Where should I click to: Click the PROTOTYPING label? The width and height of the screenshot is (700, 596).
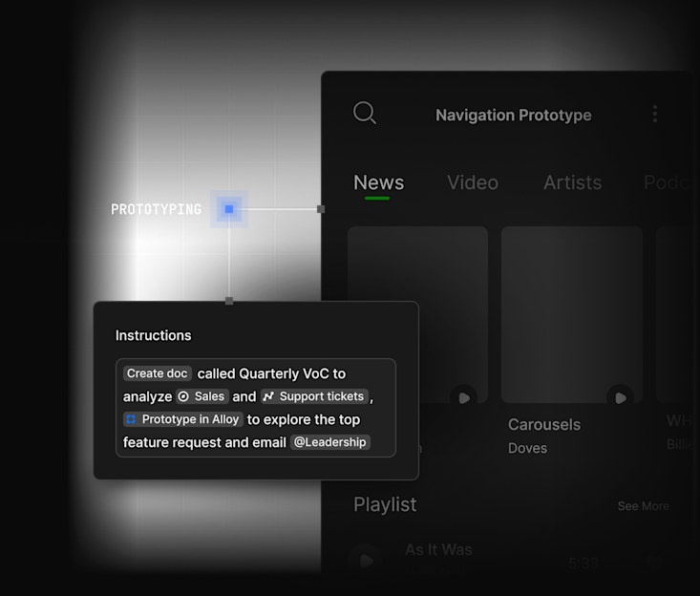click(x=157, y=209)
